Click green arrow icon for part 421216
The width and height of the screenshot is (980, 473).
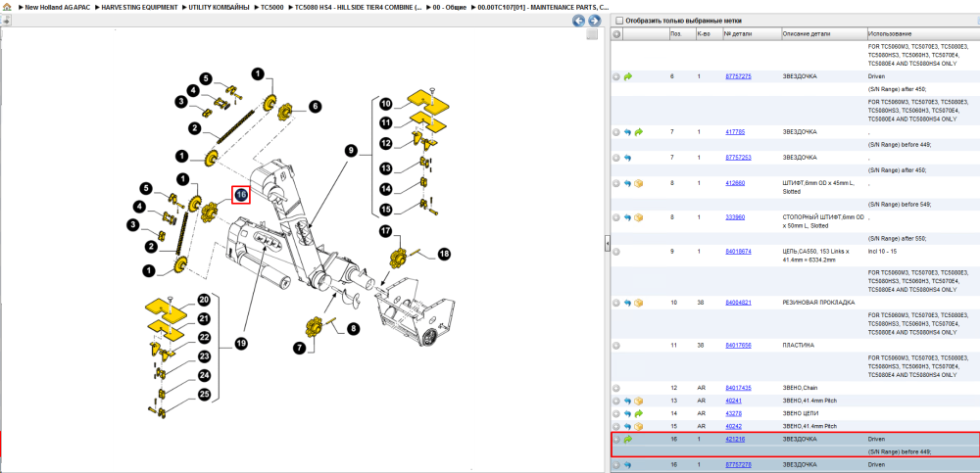tap(628, 440)
